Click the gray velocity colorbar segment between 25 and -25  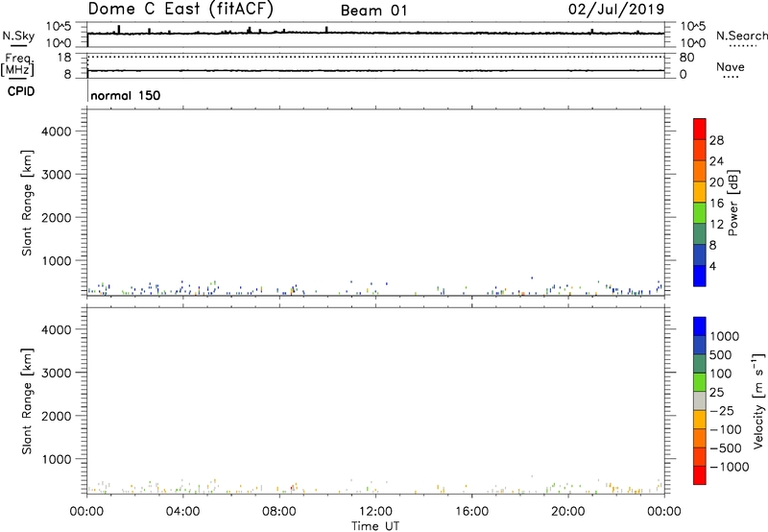tap(700, 400)
